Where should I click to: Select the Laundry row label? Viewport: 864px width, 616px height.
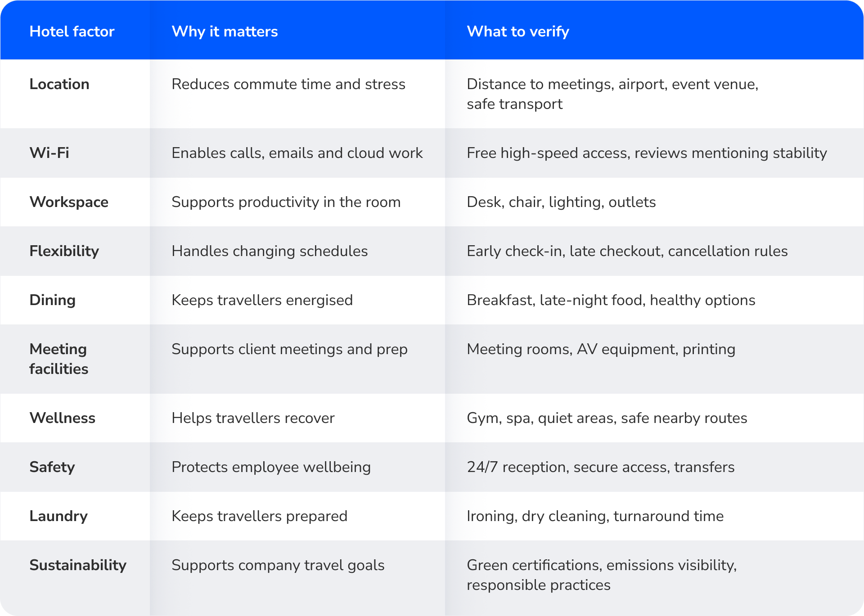[58, 516]
